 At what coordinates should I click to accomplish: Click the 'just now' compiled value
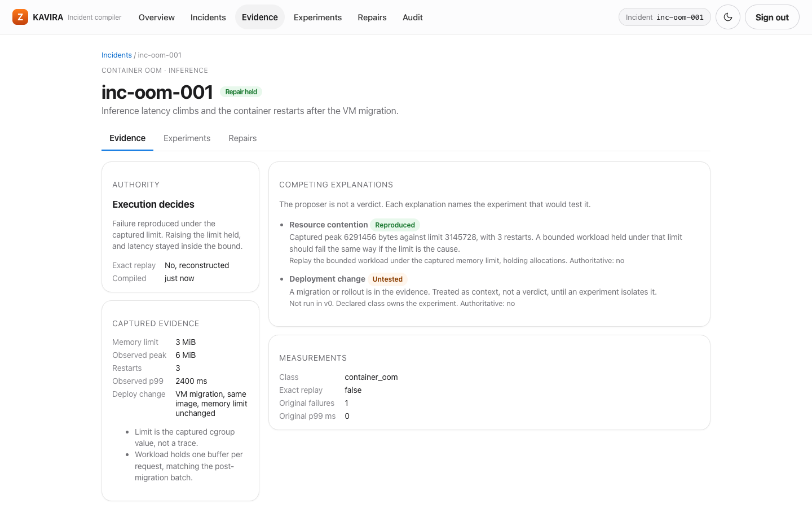(x=179, y=278)
